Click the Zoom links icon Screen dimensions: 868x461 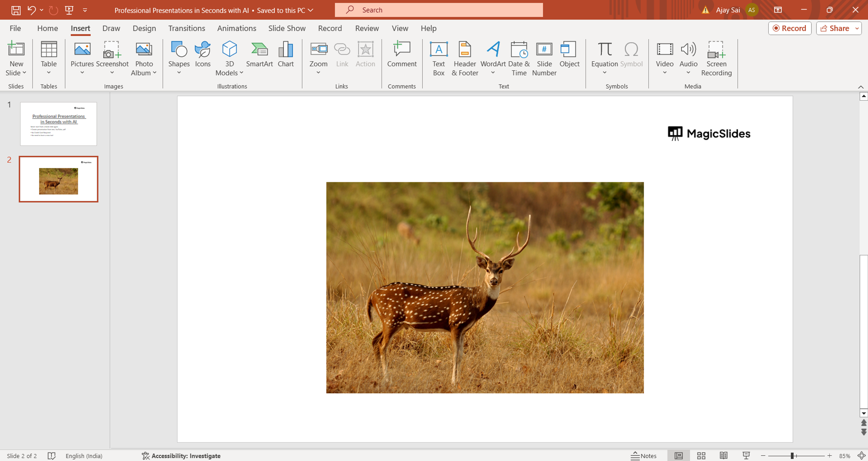click(x=319, y=58)
